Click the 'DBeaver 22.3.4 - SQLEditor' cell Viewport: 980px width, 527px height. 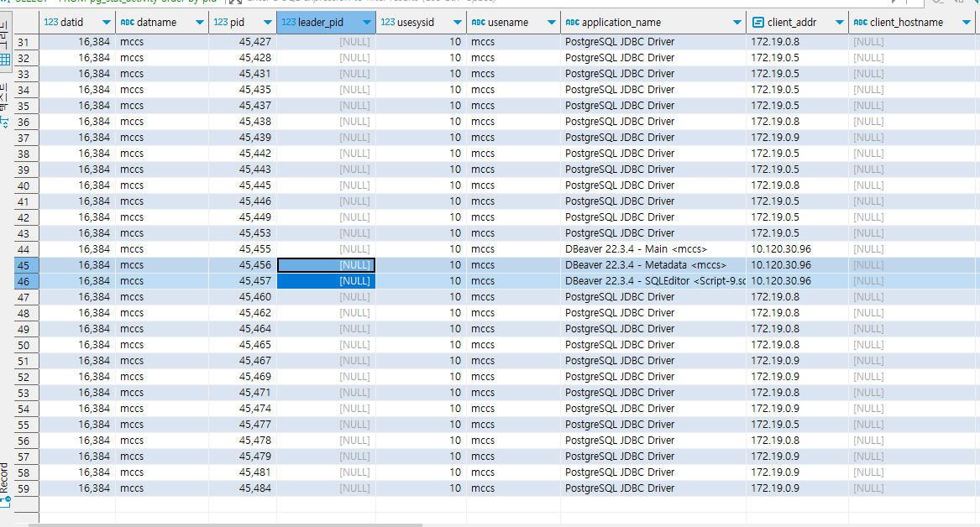click(653, 281)
